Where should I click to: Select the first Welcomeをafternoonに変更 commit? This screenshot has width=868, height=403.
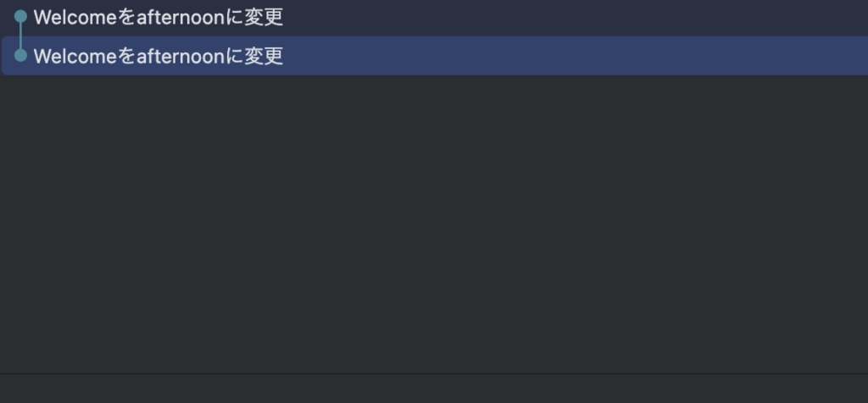(x=434, y=18)
